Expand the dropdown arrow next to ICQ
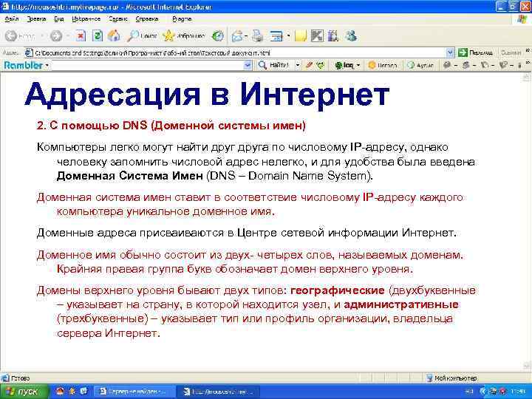This screenshot has height=399, width=532. tap(358, 65)
